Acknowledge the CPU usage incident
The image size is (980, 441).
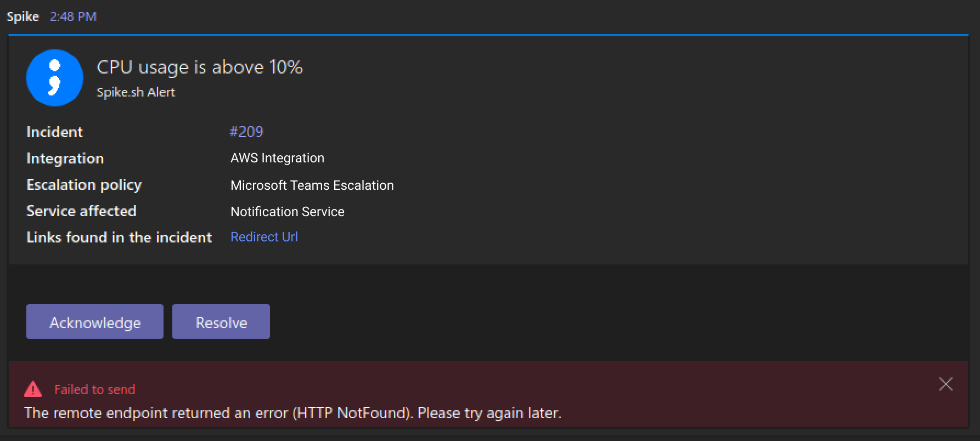tap(95, 321)
